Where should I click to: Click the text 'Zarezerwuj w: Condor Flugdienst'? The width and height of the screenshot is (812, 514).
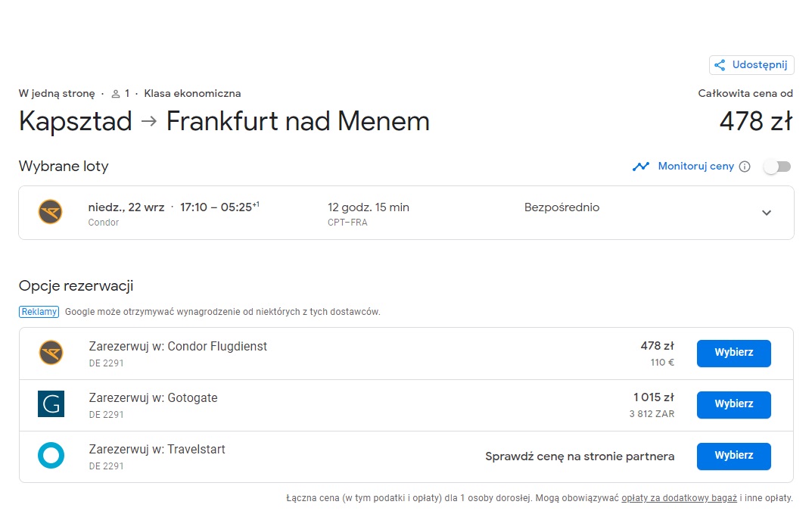(178, 347)
